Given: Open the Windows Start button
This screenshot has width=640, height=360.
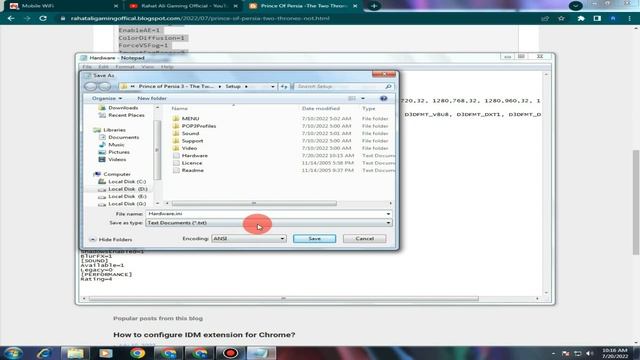Looking at the screenshot, I should (13, 353).
